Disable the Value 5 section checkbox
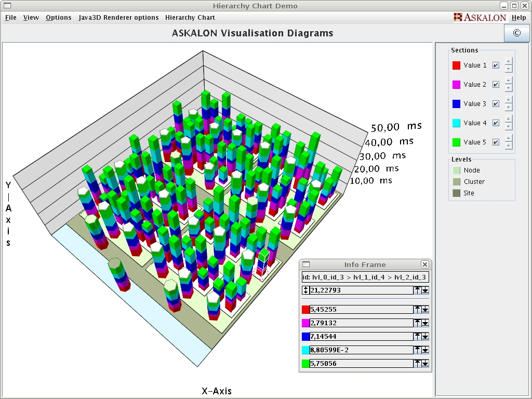Image resolution: width=532 pixels, height=399 pixels. click(x=496, y=142)
